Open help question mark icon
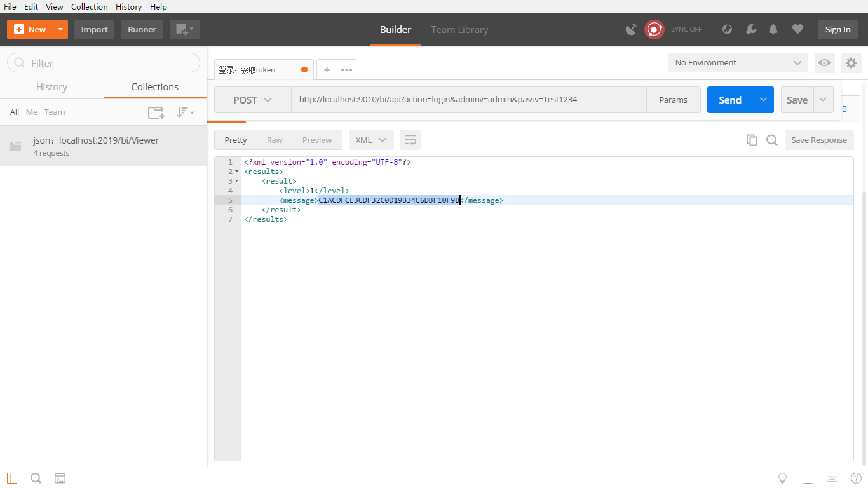This screenshot has width=868, height=488. coord(857,478)
